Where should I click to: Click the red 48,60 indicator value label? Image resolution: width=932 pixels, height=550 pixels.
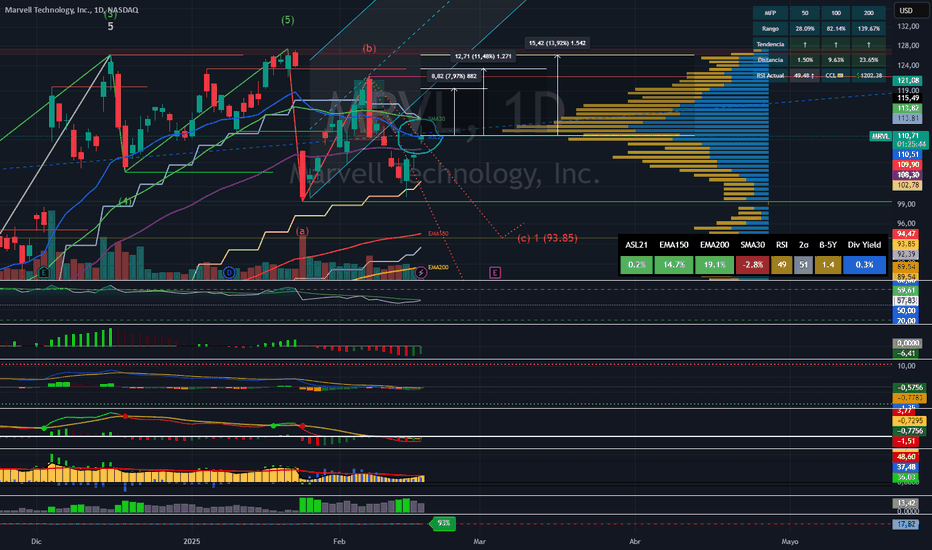(906, 457)
